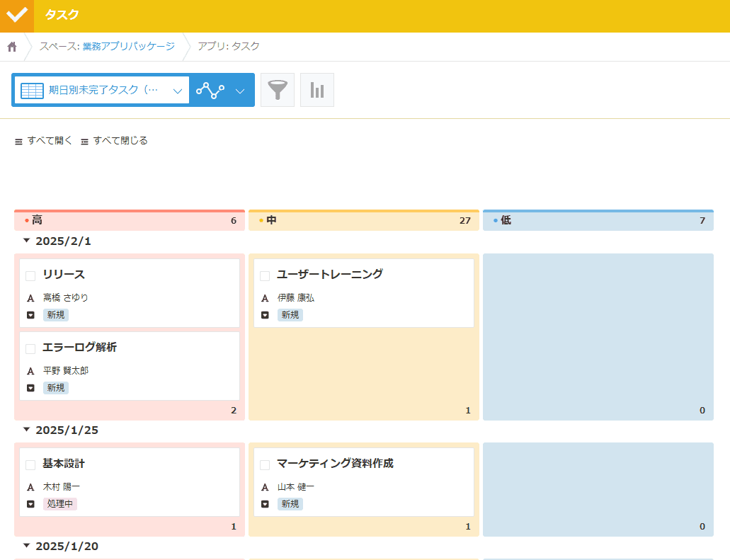Viewport: 730px width, 560px height.
Task: Collapse the 2025/2/1 date group
Action: (26, 241)
